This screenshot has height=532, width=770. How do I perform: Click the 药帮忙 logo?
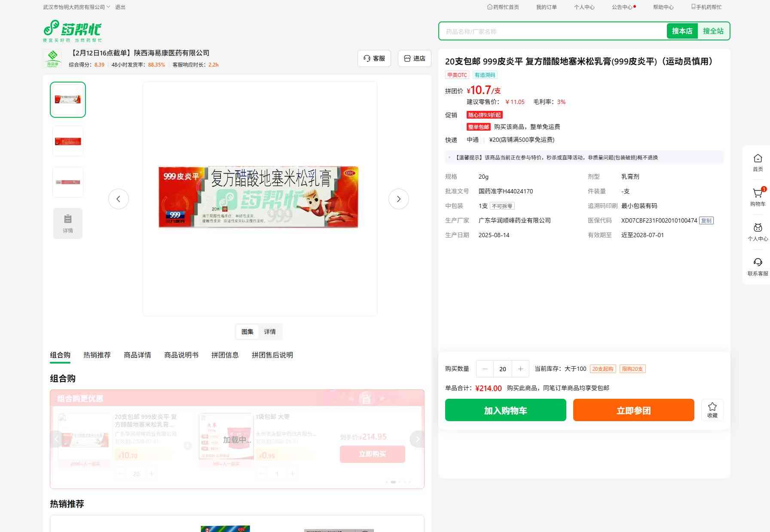73,31
